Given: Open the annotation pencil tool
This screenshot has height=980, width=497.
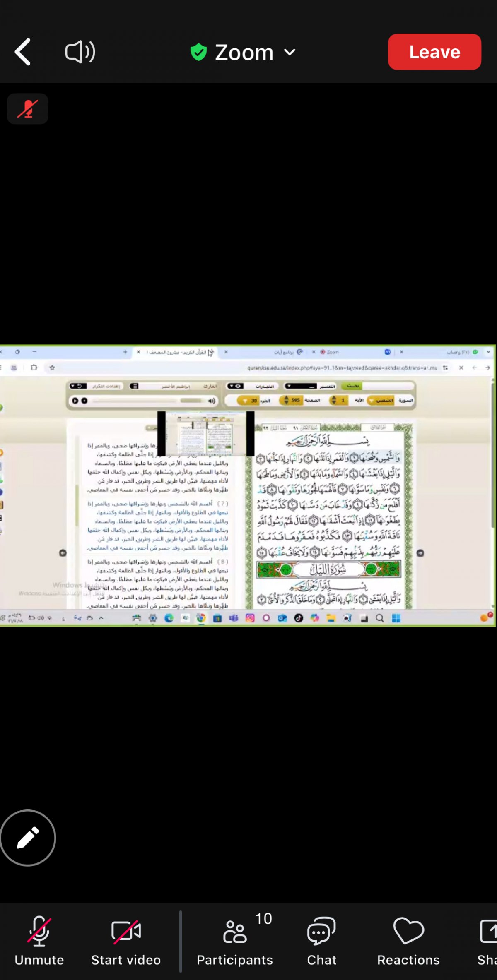Looking at the screenshot, I should (28, 838).
